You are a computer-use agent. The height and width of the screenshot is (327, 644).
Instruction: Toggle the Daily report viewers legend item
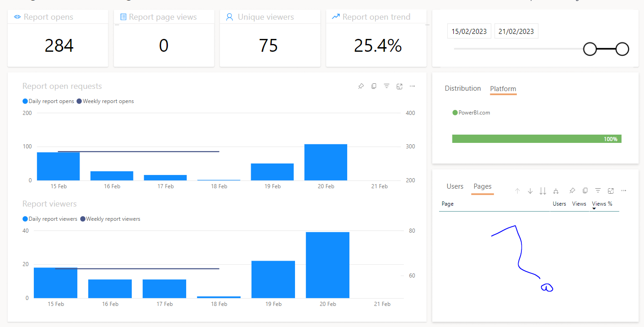(x=50, y=219)
